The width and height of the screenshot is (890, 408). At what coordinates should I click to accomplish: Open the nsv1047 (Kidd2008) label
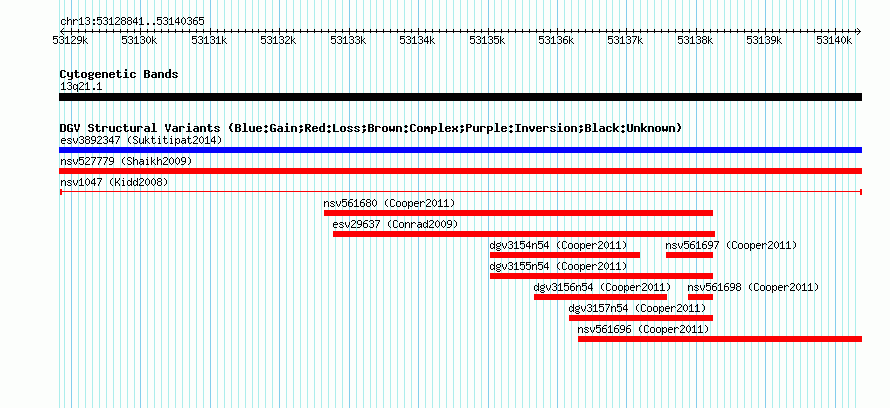(x=114, y=182)
